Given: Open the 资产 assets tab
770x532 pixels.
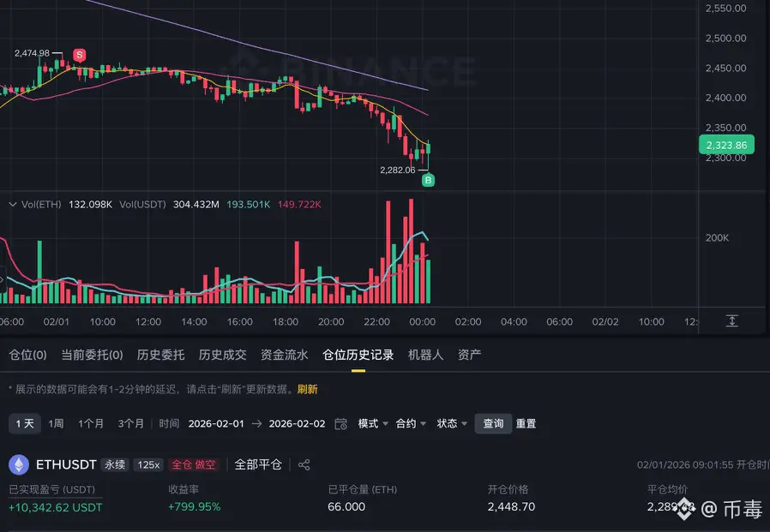Looking at the screenshot, I should [x=470, y=355].
